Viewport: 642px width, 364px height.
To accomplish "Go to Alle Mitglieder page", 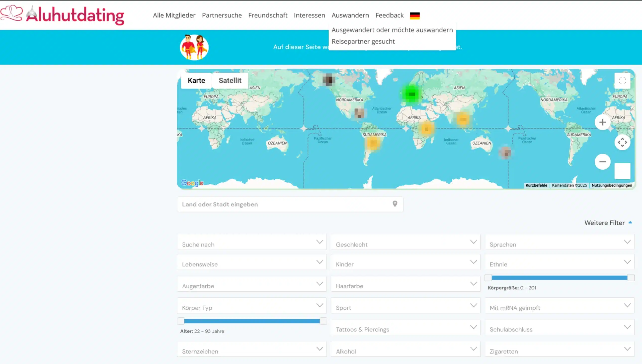I will click(x=174, y=15).
